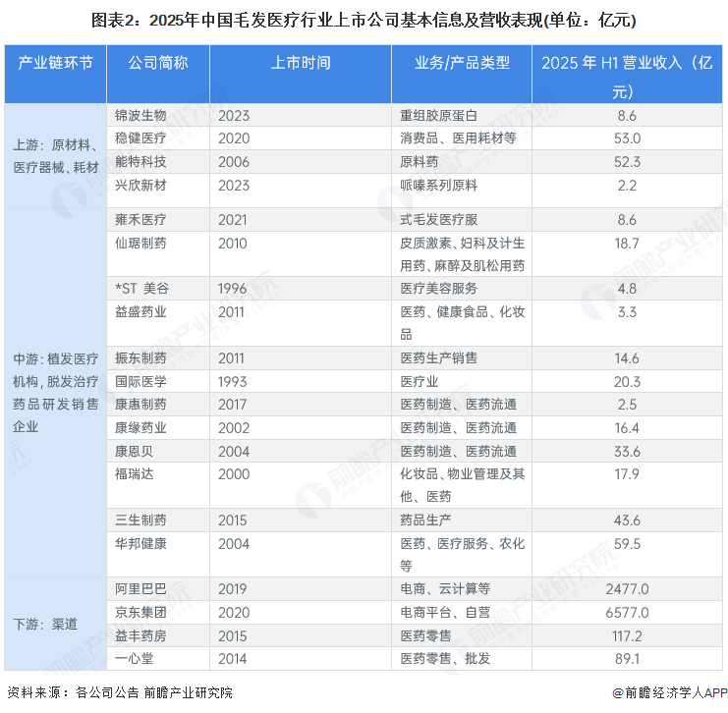Select company name 仙琚制药
728x713 pixels.
[140, 244]
